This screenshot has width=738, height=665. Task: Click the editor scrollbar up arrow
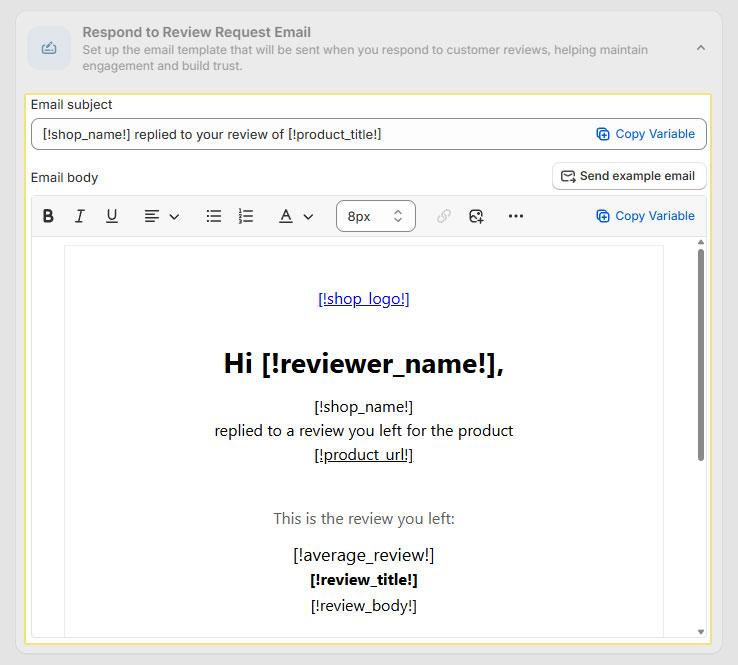(x=701, y=242)
